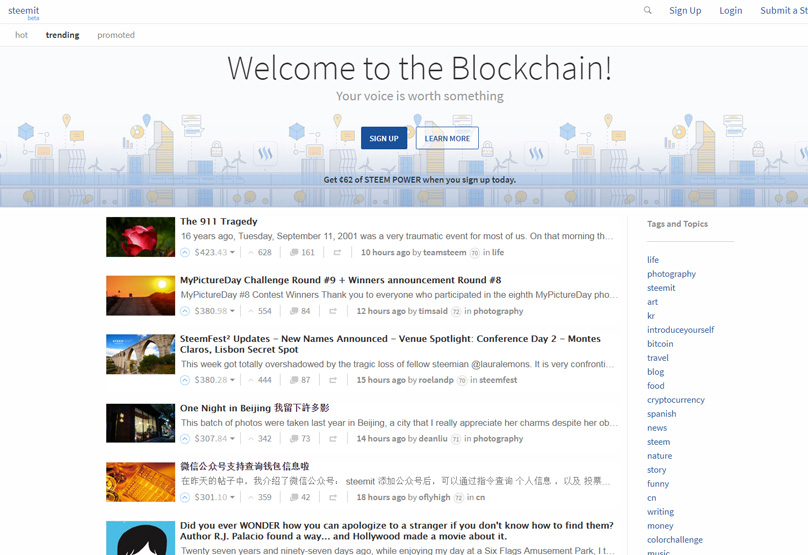
Task: Open the sunset thumbnail of MyPictureDay
Action: click(x=140, y=296)
